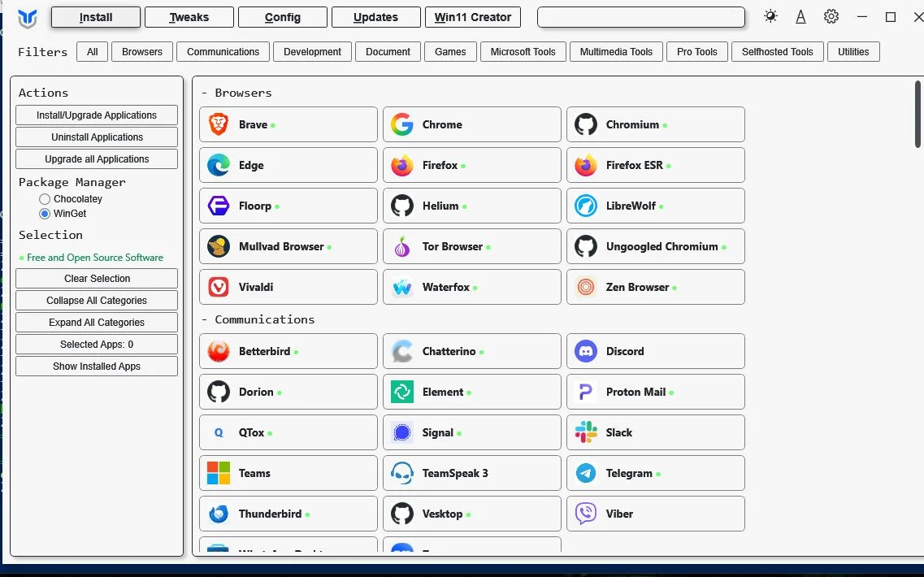Select the WinGet package manager radio
924x577 pixels.
point(44,214)
